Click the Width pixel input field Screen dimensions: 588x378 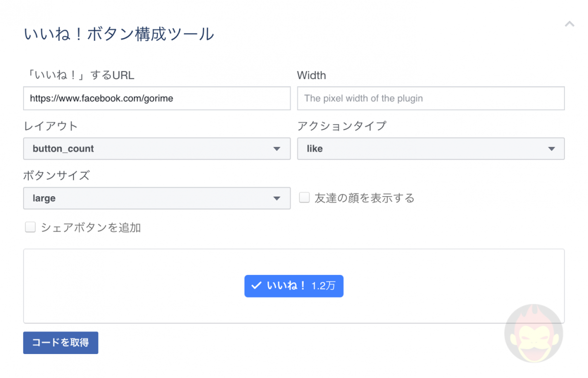[x=430, y=98]
